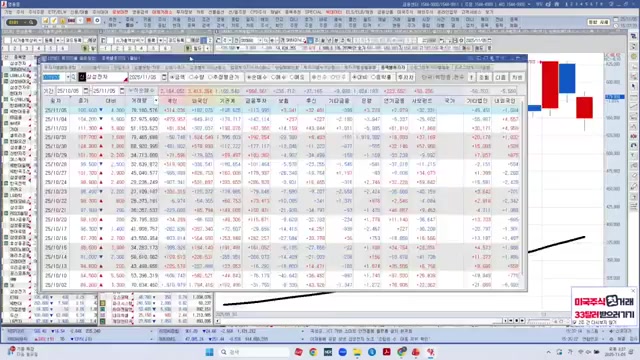Viewport: 640px width, 360px height.
Task: Select the 25/10/31 date row
Action: point(282,137)
